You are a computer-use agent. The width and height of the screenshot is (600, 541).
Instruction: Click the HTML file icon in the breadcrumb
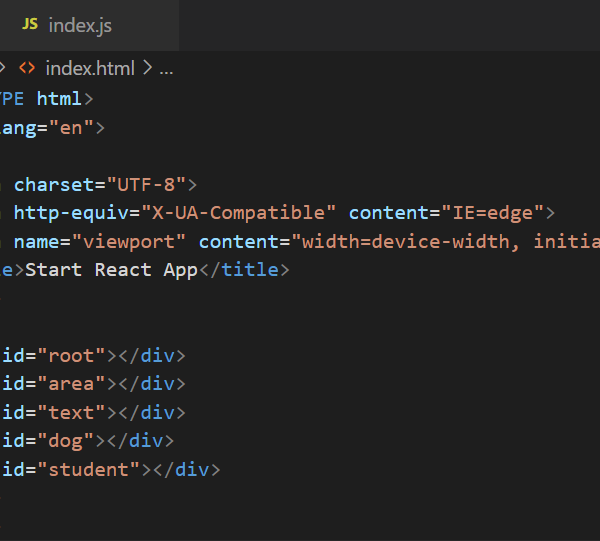(28, 69)
